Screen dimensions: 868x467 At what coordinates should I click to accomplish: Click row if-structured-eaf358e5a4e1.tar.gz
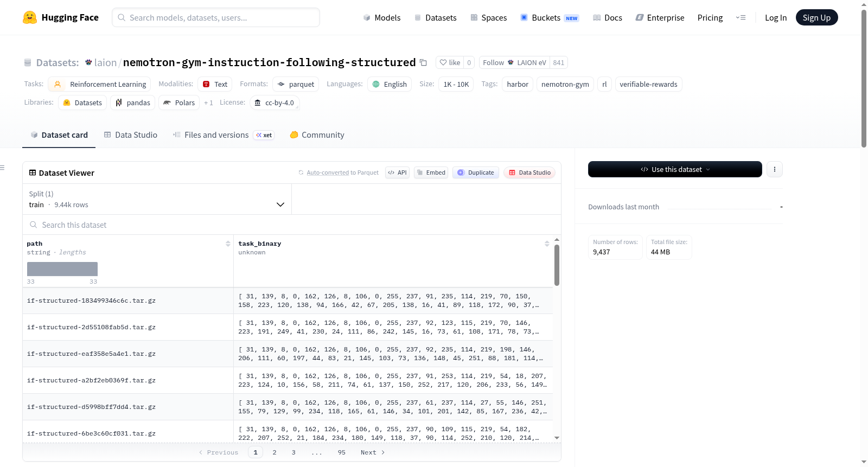point(288,354)
